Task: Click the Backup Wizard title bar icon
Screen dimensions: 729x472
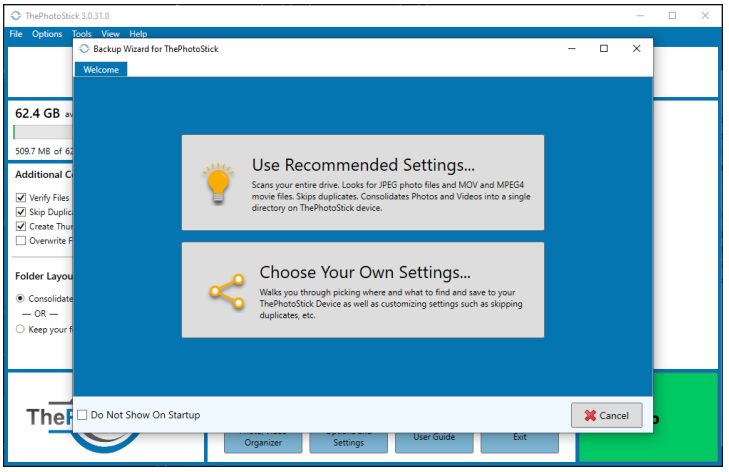Action: 84,49
